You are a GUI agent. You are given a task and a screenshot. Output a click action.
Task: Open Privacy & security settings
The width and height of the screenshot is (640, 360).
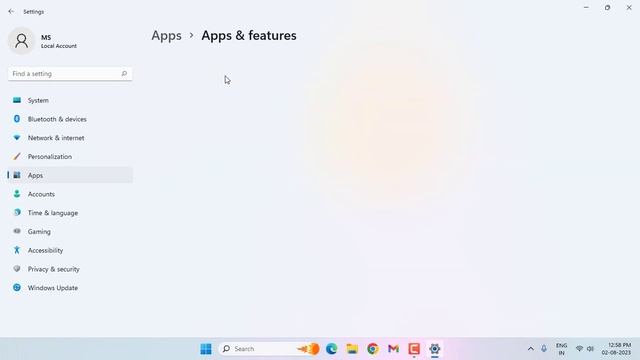tap(70, 269)
